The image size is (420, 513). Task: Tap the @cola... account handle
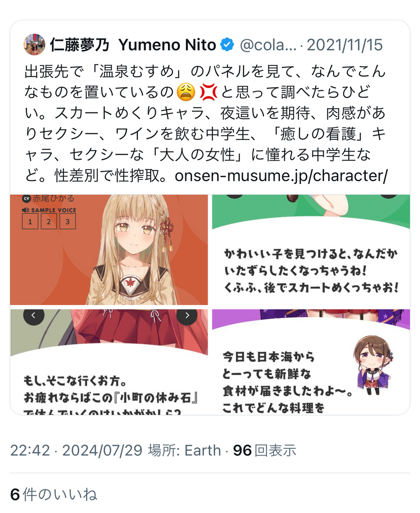(268, 45)
